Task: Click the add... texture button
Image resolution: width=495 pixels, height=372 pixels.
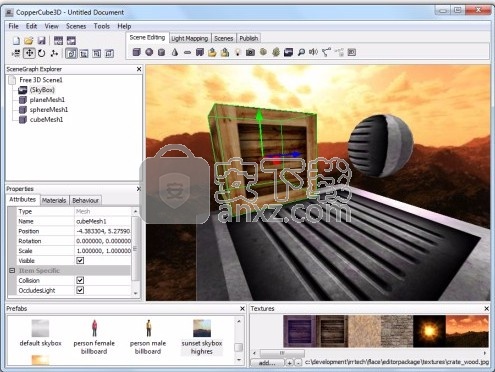Action: pyautogui.click(x=267, y=362)
